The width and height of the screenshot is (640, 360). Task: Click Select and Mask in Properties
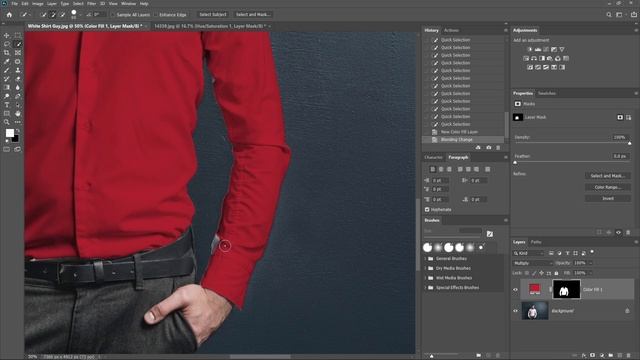(608, 176)
